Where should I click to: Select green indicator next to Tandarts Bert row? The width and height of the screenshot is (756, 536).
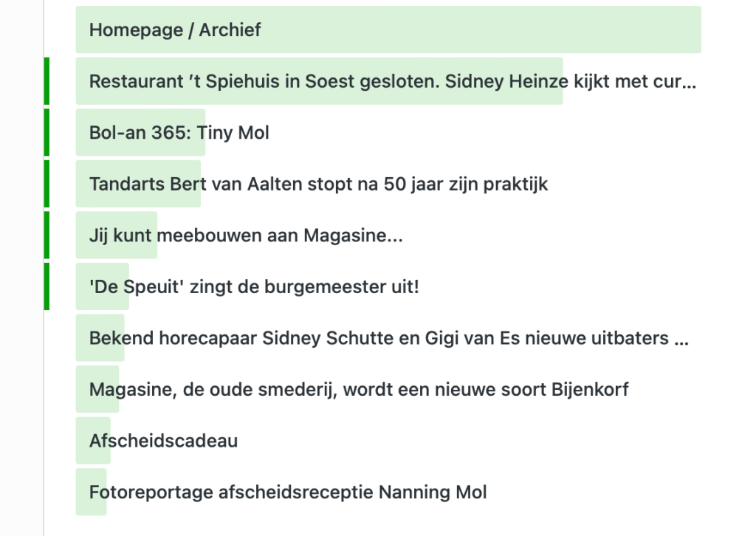(47, 184)
